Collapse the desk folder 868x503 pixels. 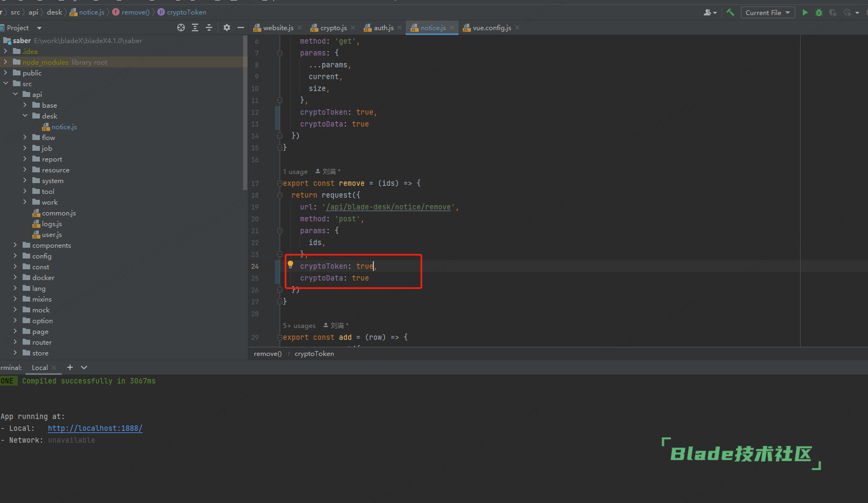(25, 116)
